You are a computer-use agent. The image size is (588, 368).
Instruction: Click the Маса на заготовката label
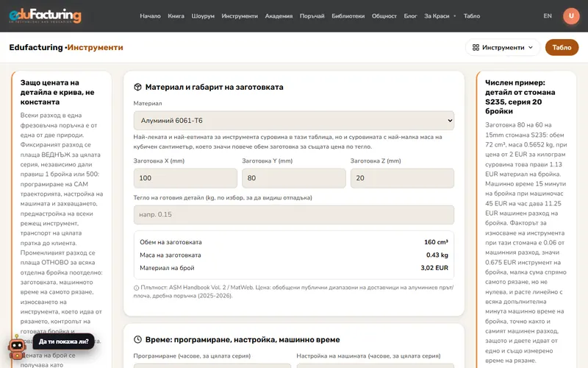click(x=171, y=255)
